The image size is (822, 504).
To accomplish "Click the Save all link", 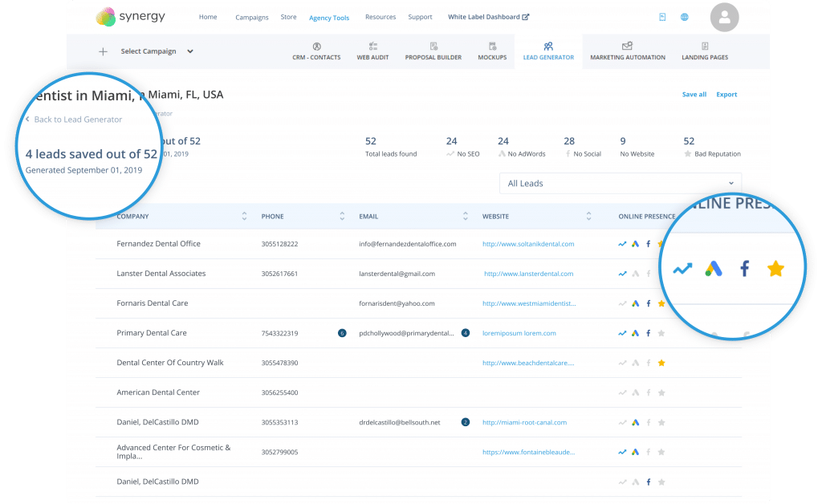I will coord(694,95).
